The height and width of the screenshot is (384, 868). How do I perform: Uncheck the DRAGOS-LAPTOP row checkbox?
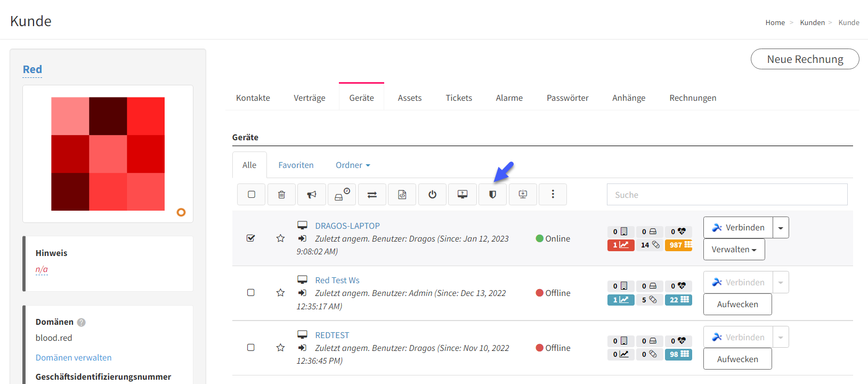(x=251, y=238)
